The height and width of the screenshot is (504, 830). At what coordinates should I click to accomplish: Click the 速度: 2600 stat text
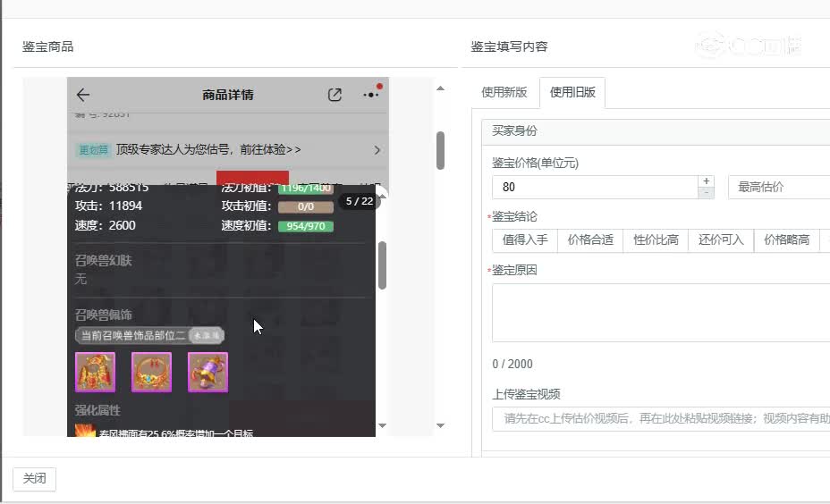(106, 226)
